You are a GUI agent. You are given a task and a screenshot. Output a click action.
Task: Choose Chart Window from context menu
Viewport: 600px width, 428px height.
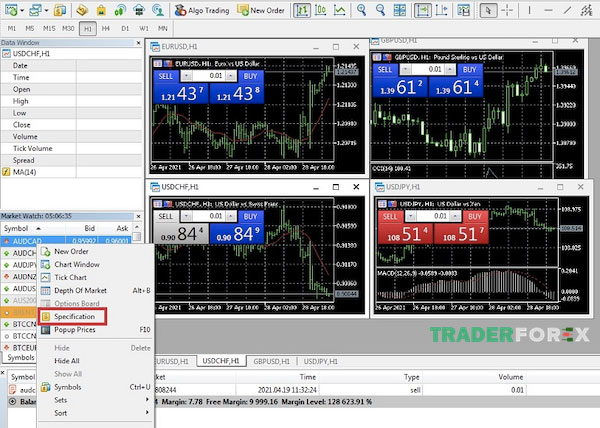point(96,264)
